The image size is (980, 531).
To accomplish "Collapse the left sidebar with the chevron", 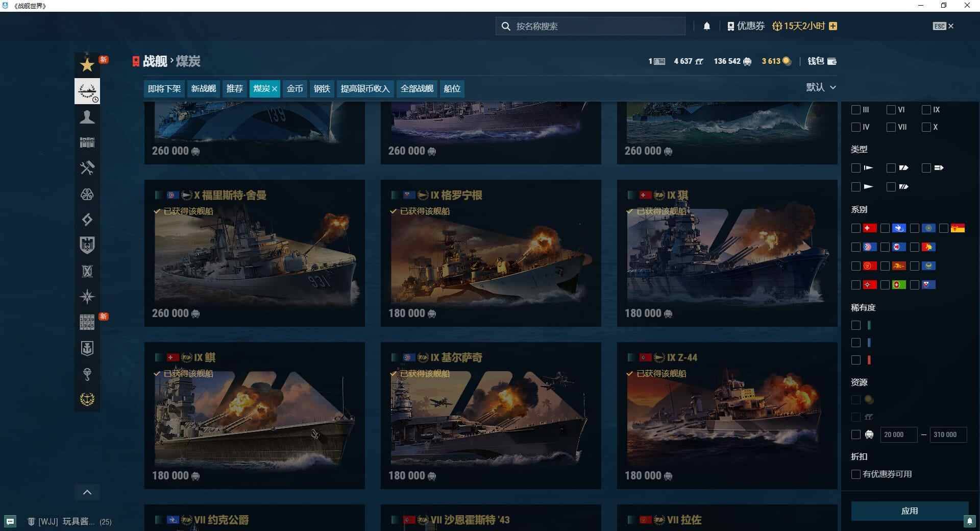I will tap(87, 492).
